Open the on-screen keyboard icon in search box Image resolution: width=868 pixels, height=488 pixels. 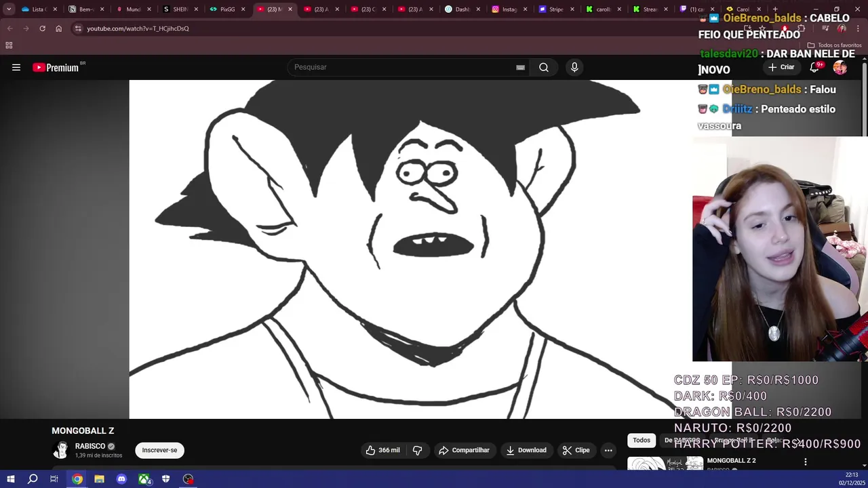[x=520, y=67]
